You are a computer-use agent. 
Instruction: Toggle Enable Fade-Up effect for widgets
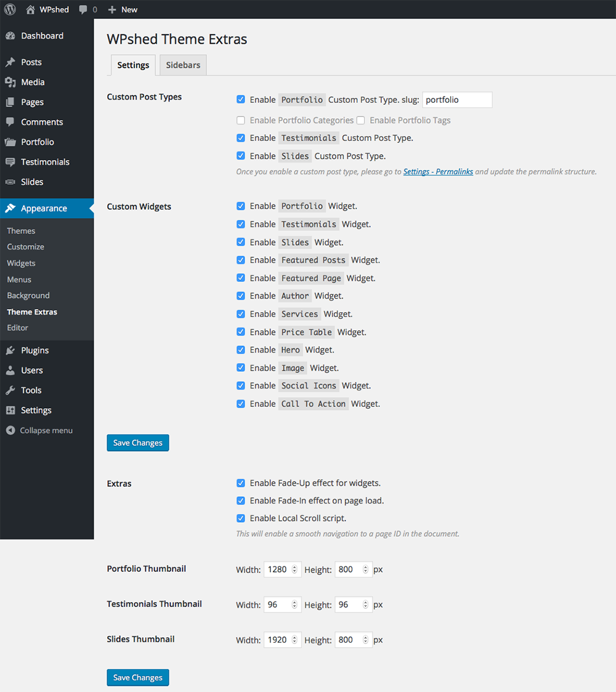coord(241,483)
